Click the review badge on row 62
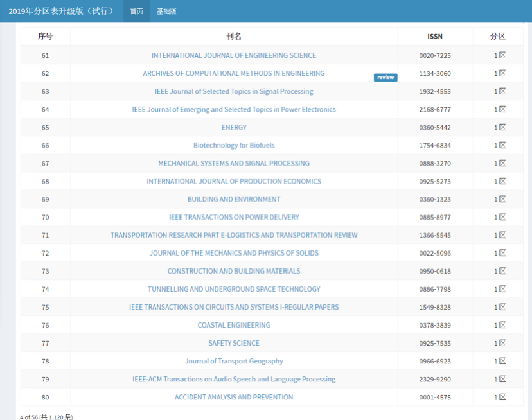This screenshot has width=532, height=420. coord(386,78)
